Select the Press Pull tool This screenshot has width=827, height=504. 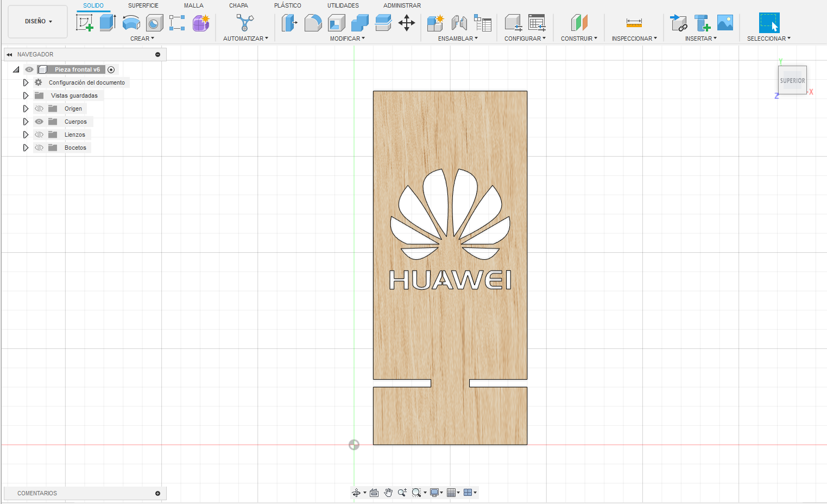click(x=289, y=23)
